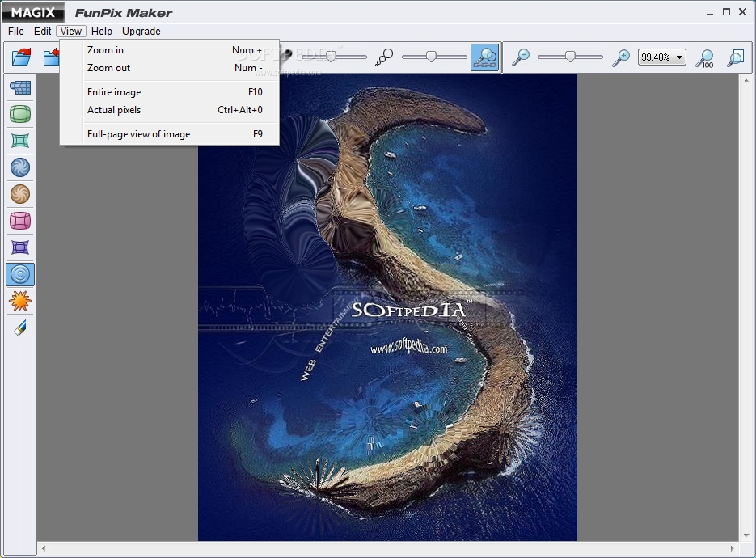The width and height of the screenshot is (756, 558).
Task: Close the FunPix Maker window
Action: coord(742,12)
